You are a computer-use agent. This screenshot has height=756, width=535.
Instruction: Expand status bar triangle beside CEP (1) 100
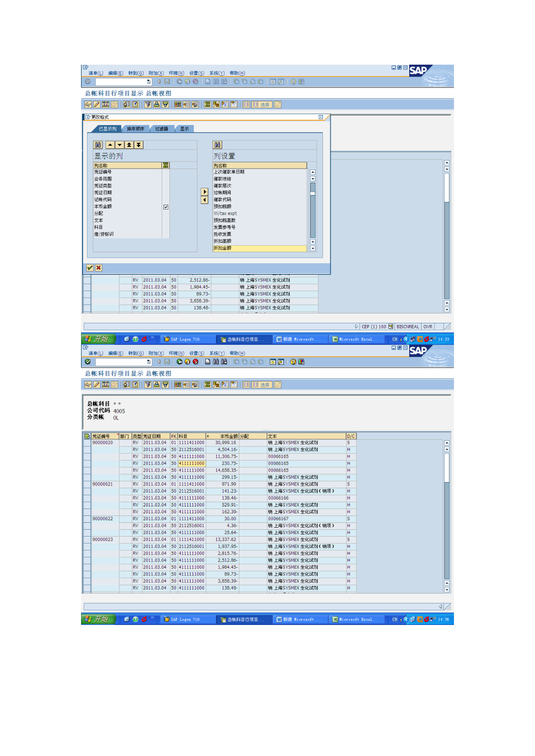(357, 326)
